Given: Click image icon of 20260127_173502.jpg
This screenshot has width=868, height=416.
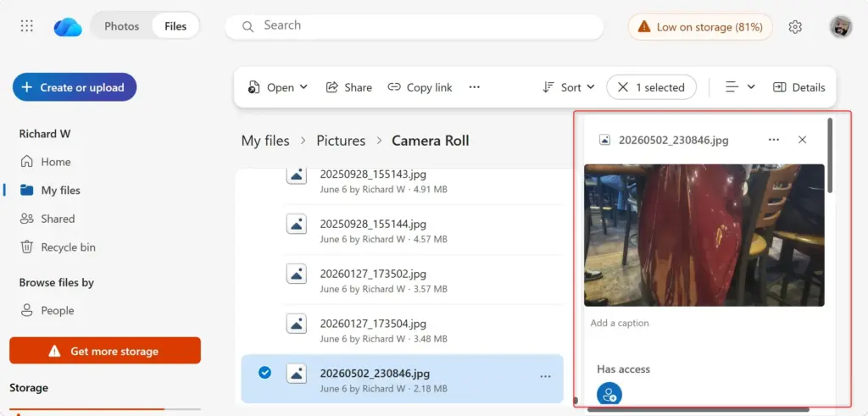Looking at the screenshot, I should (x=297, y=274).
